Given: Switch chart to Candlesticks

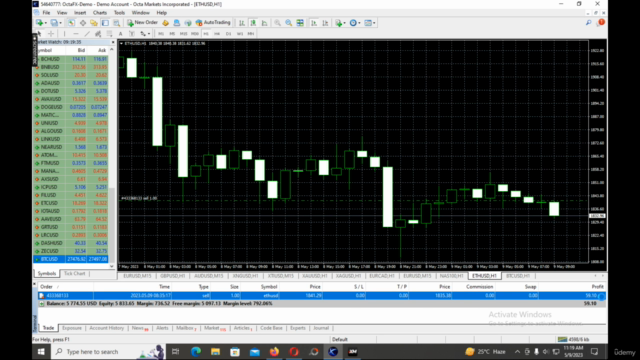Looking at the screenshot, I should [x=253, y=23].
